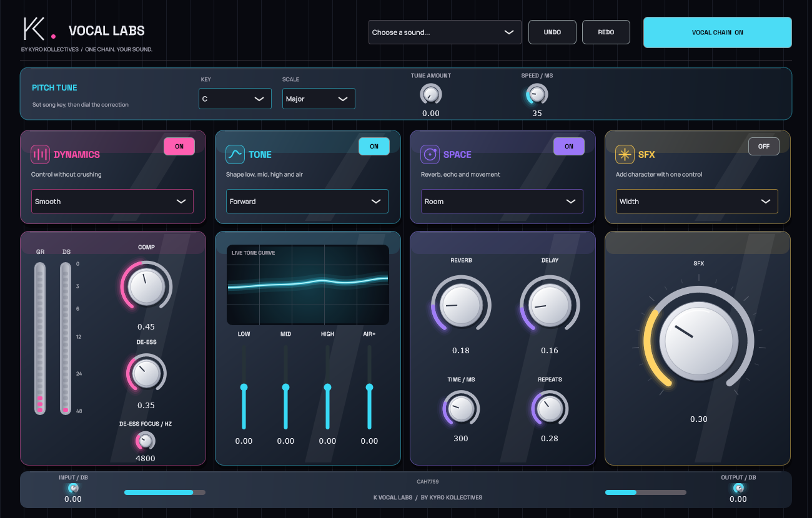The image size is (812, 518).
Task: Open the Scale dropdown set to Major
Action: pyautogui.click(x=319, y=99)
